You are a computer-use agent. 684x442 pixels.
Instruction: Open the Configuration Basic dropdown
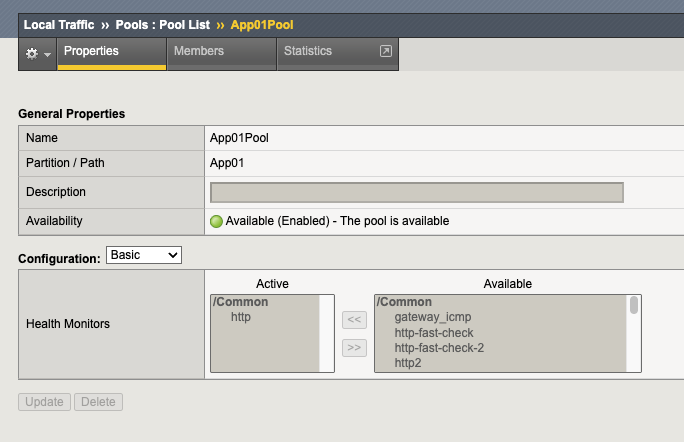tap(144, 255)
